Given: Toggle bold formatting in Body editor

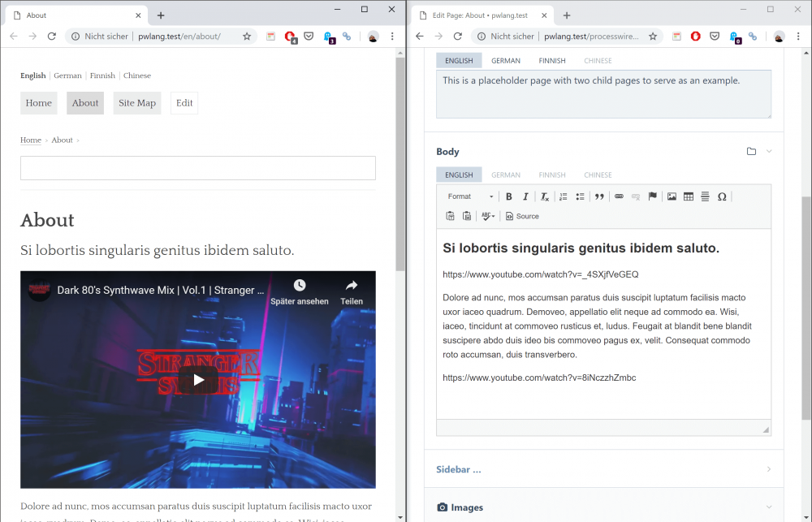Looking at the screenshot, I should 509,196.
